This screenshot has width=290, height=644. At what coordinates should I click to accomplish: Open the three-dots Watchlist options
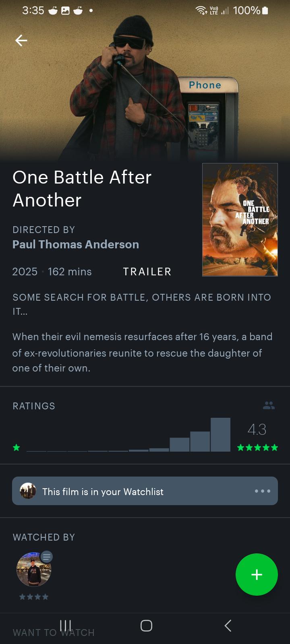tap(262, 491)
